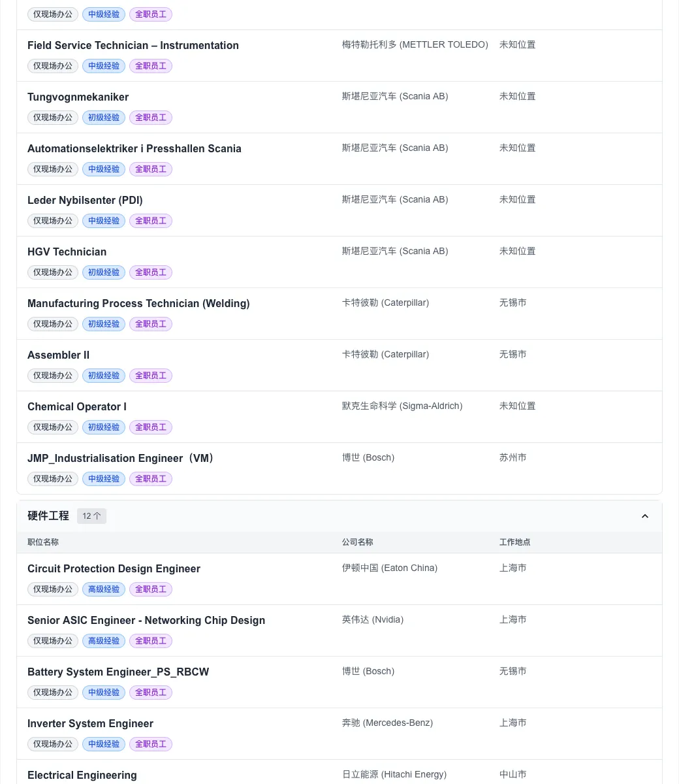679x784 pixels.
Task: Click the 英伟达 (Nvidia) company name
Action: tap(373, 619)
